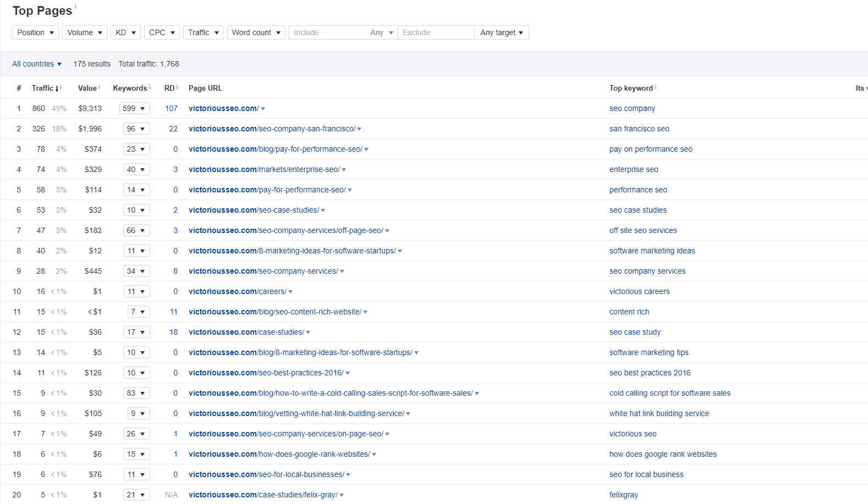868x504 pixels.
Task: Open the Any match-type dropdown
Action: (382, 32)
